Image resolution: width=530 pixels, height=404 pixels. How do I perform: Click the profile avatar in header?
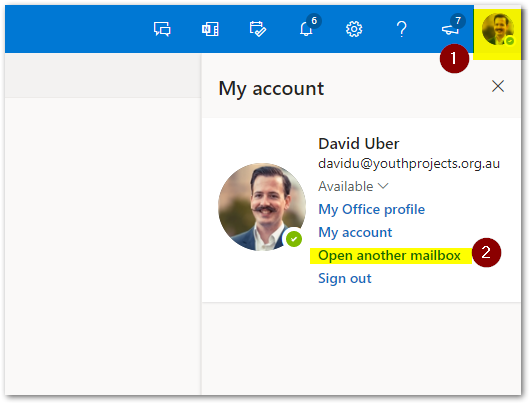coord(498,29)
